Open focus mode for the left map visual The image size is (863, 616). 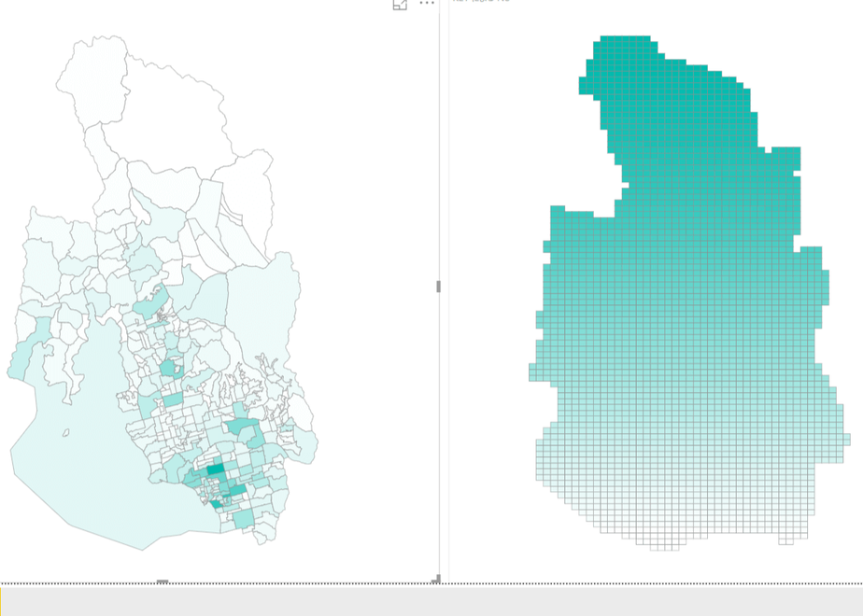400,4
